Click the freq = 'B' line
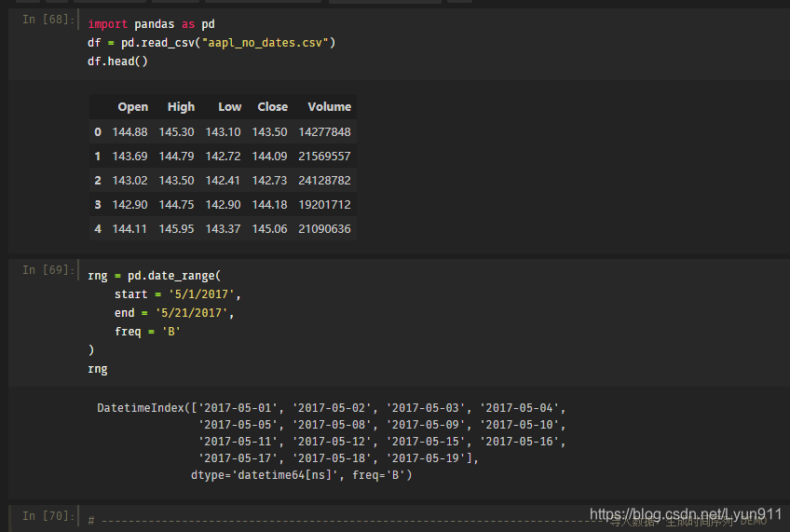Viewport: 790px width, 532px height. coord(147,332)
